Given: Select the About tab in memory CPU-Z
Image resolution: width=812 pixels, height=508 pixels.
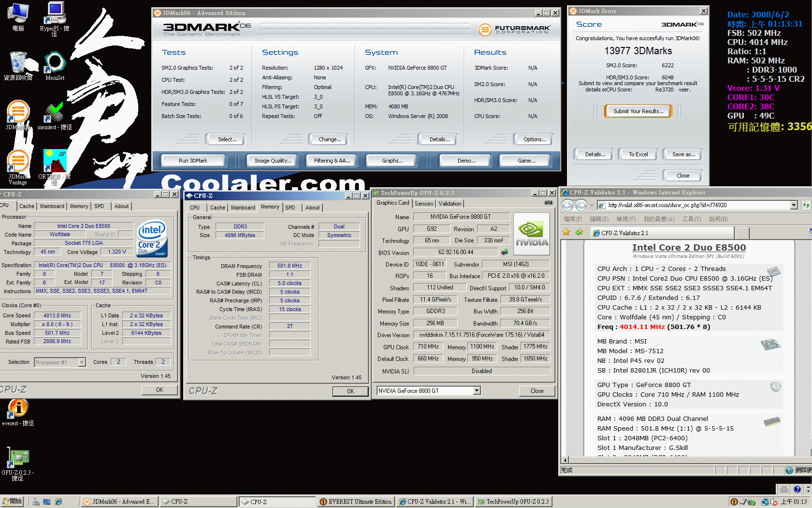Looking at the screenshot, I should pyautogui.click(x=312, y=208).
